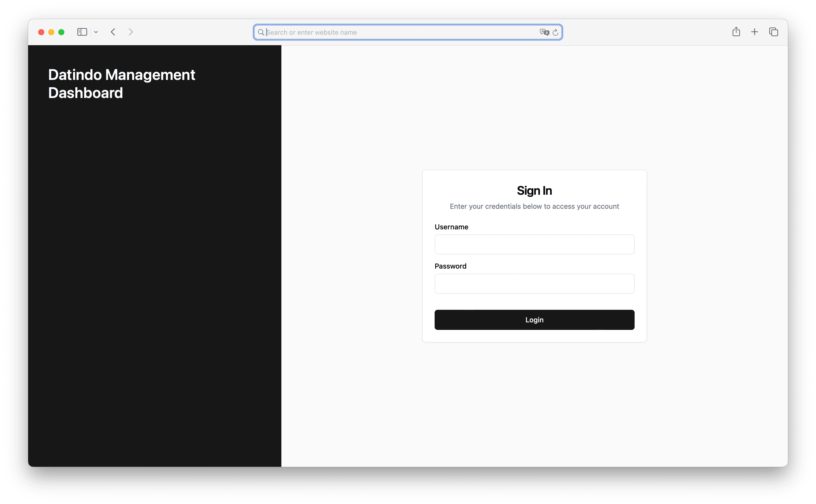Open a new browser tab
This screenshot has width=816, height=504.
pyautogui.click(x=754, y=31)
